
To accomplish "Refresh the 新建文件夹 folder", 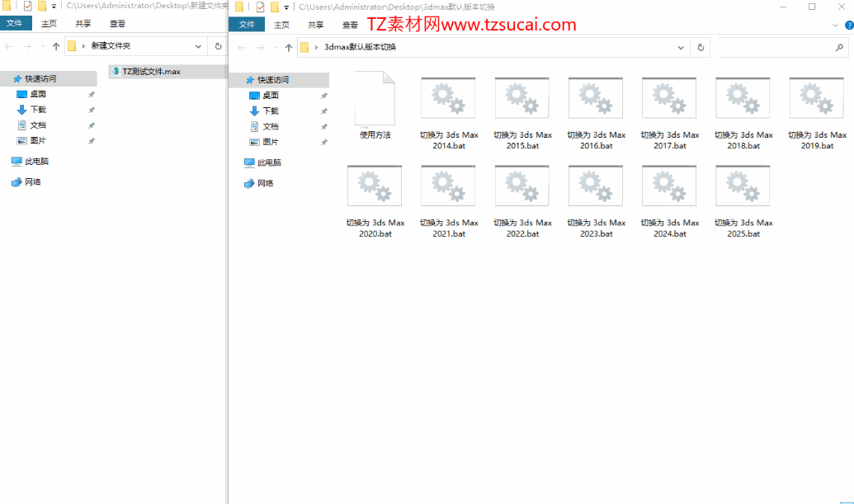I will point(219,46).
